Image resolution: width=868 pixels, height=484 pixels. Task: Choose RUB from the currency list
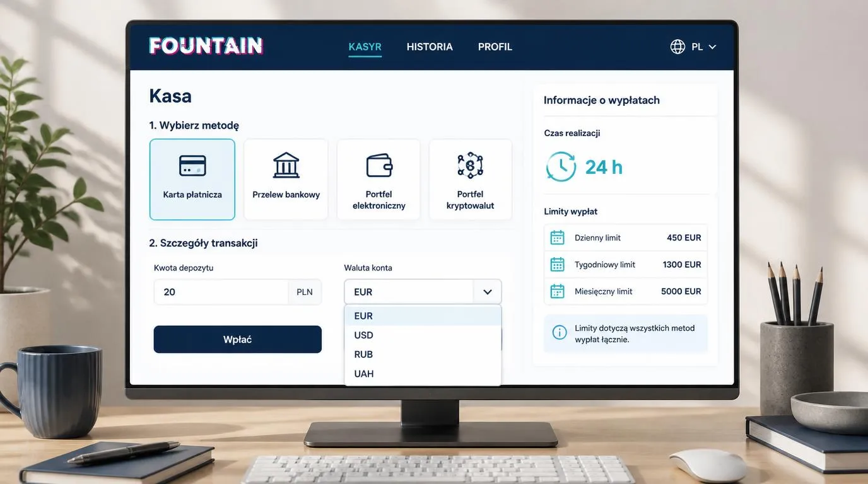pos(423,354)
